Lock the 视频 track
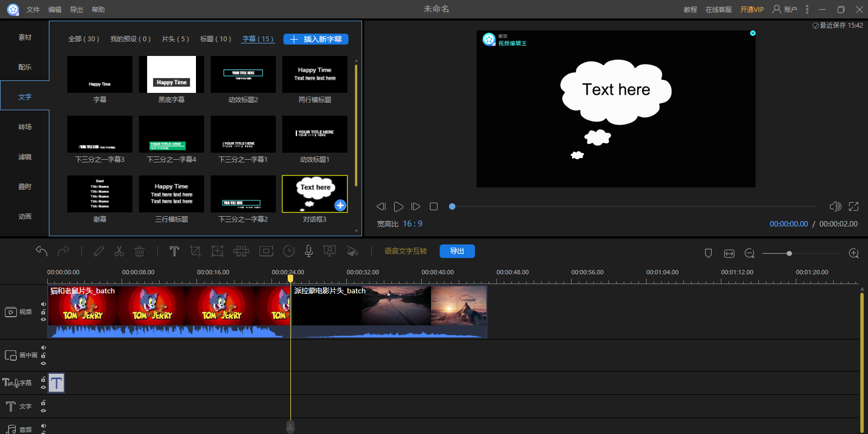This screenshot has width=868, height=434. [x=43, y=312]
